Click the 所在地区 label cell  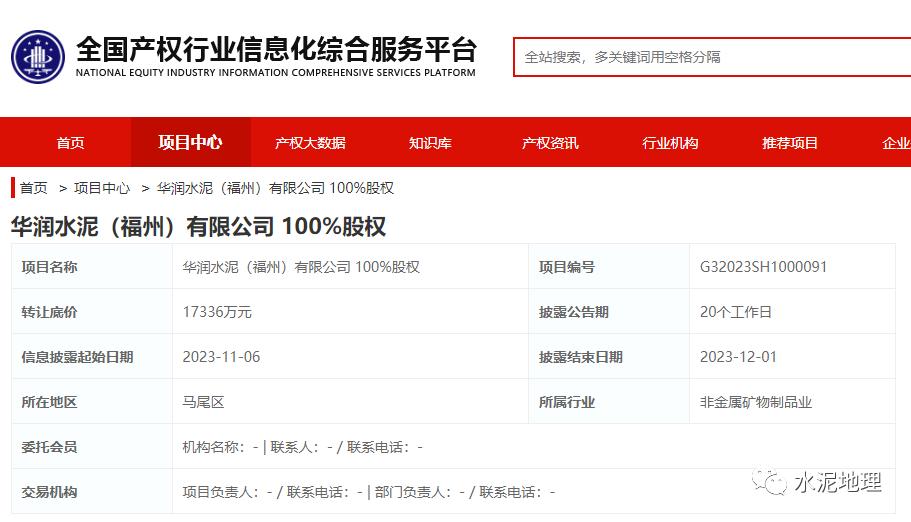point(92,402)
